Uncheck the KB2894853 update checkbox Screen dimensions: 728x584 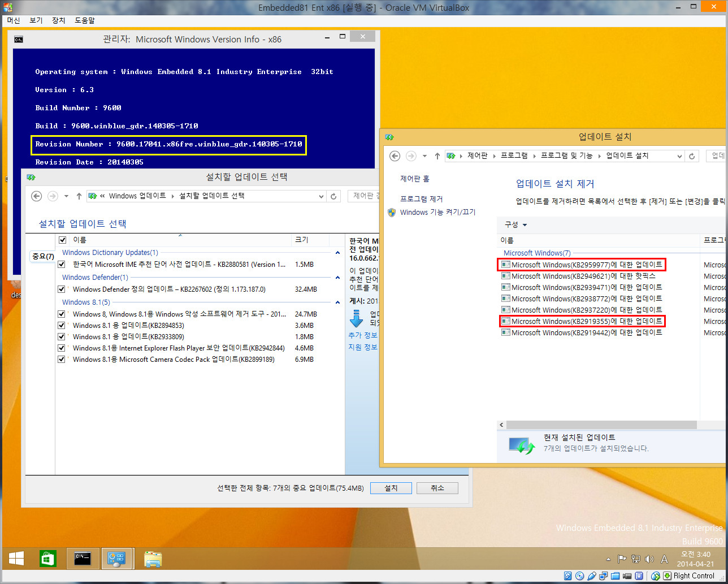(x=62, y=326)
